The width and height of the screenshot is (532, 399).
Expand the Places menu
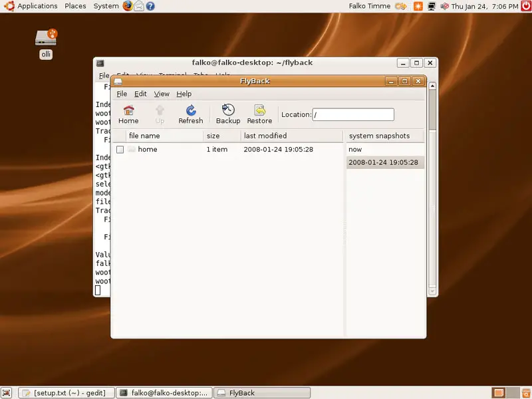point(75,6)
